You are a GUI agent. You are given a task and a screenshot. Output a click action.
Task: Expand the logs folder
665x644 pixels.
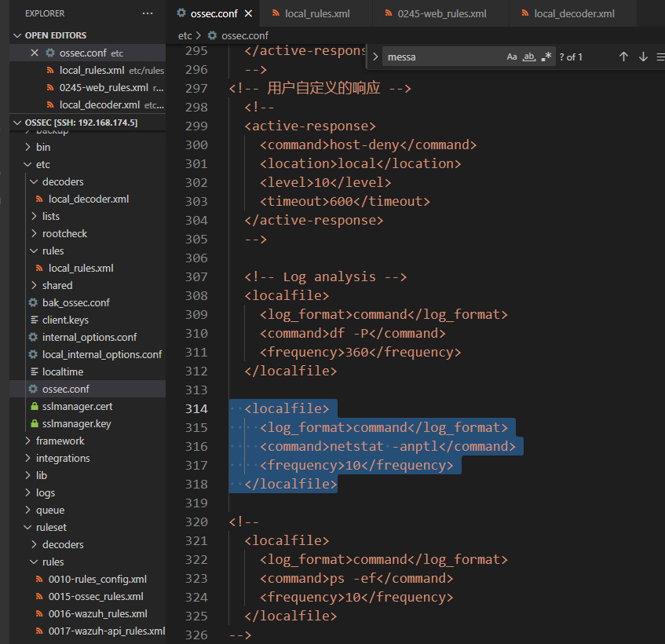87,493
